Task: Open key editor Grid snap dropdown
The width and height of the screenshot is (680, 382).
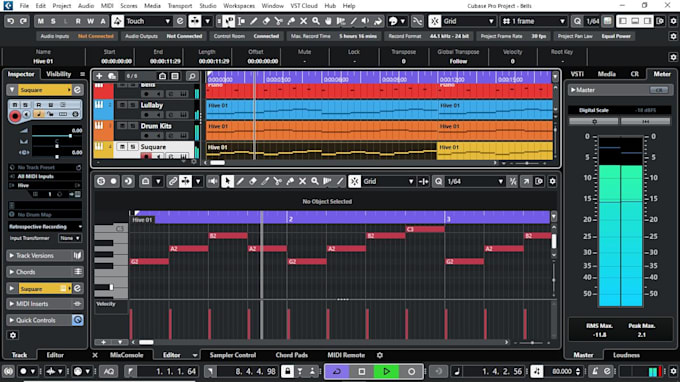Action: [388, 181]
